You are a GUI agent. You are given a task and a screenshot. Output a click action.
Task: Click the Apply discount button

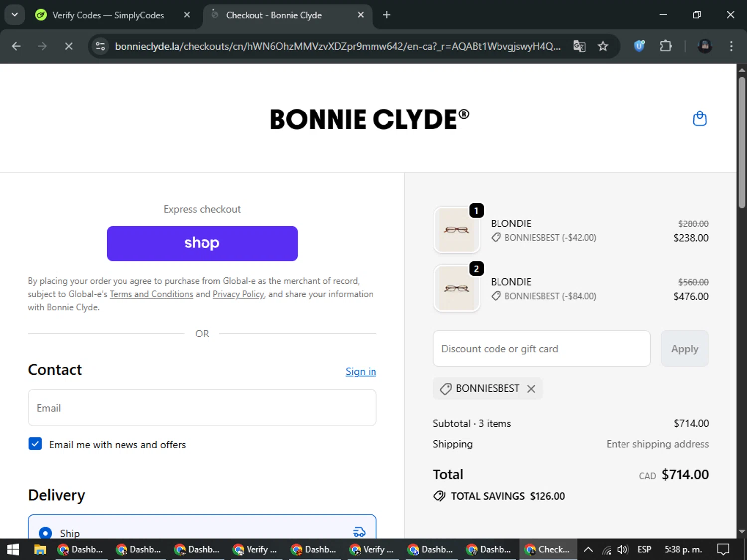point(685,348)
